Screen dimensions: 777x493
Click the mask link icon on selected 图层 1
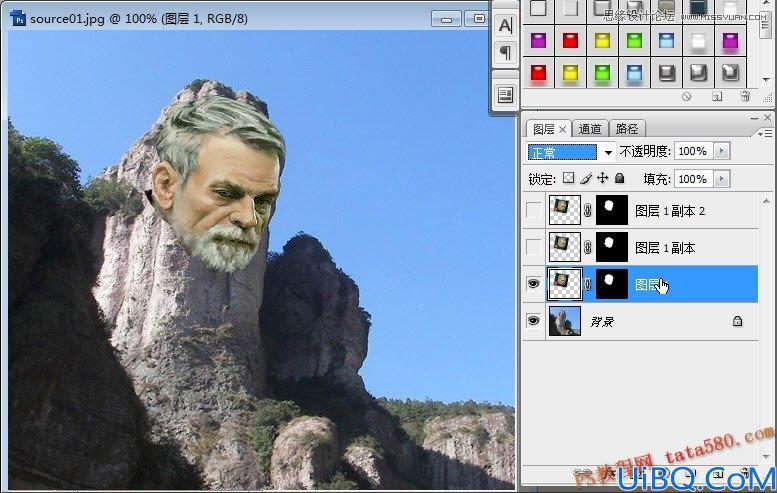(x=588, y=284)
